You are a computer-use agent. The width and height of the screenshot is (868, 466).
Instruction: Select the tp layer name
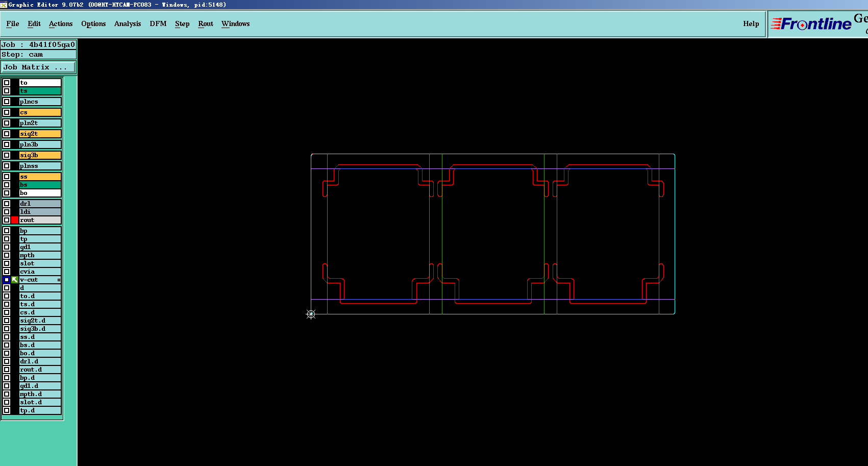(x=40, y=239)
